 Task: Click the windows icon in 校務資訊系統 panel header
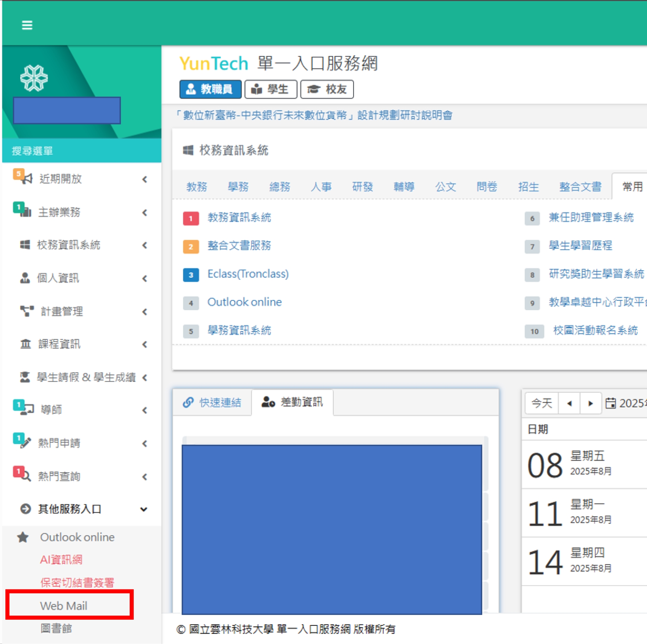click(188, 150)
